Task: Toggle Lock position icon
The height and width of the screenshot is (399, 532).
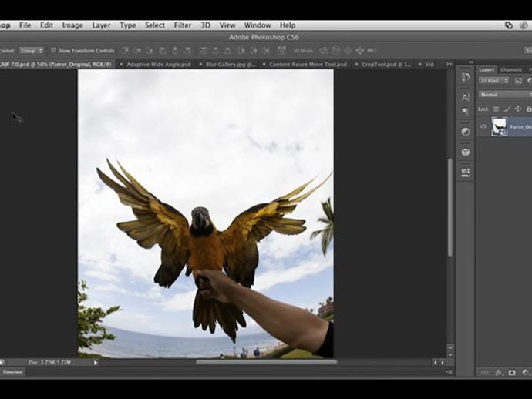Action: 518,109
